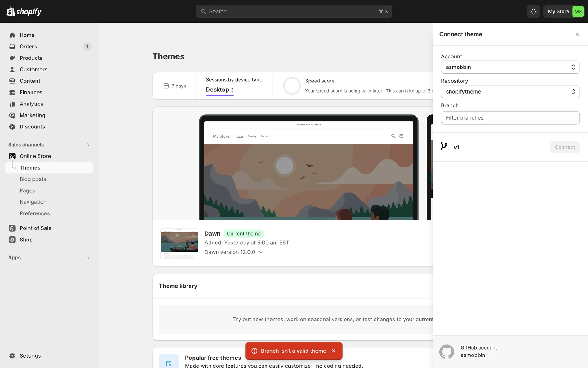Image resolution: width=588 pixels, height=368 pixels.
Task: Expand the Apps section arrow
Action: (x=88, y=258)
